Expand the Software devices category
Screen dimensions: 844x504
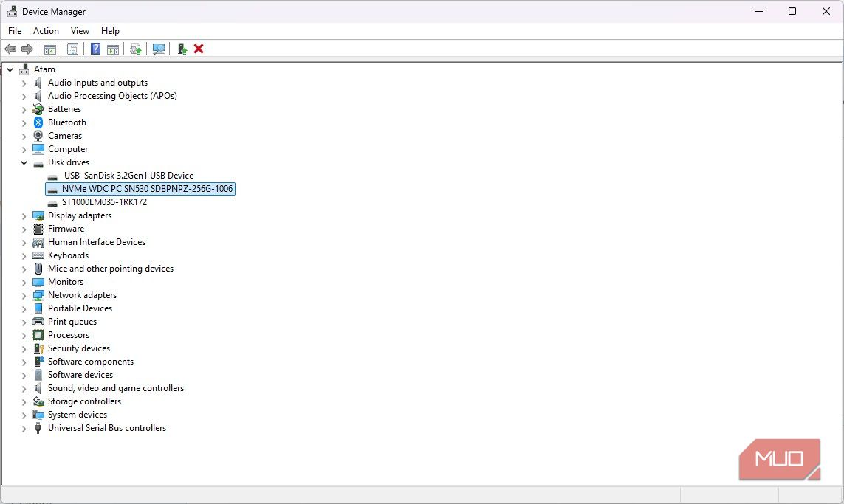(x=24, y=375)
